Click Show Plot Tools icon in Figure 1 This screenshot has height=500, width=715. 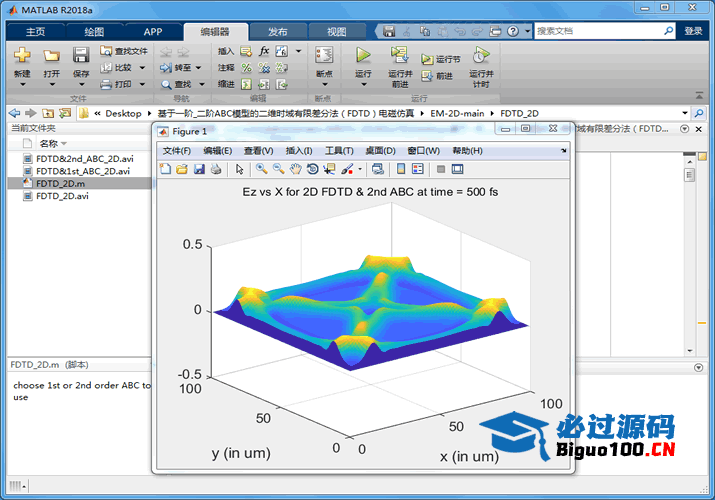pos(457,169)
